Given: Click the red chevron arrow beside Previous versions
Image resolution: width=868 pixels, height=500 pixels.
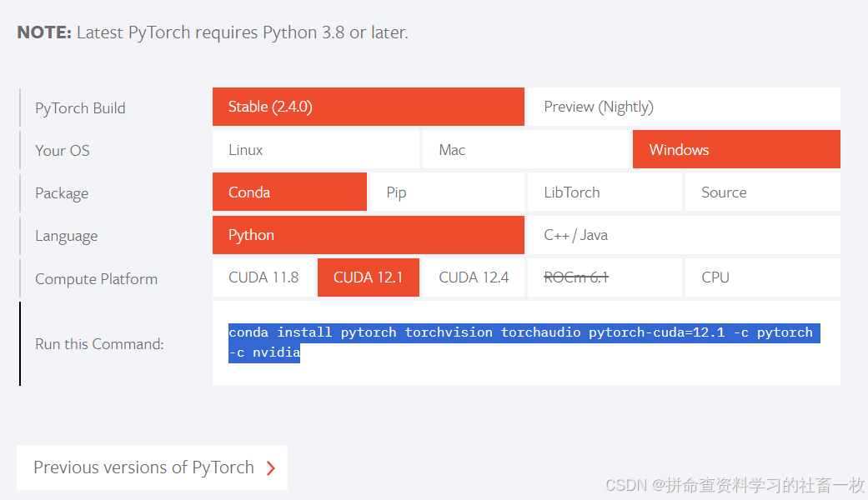Looking at the screenshot, I should click(x=271, y=468).
